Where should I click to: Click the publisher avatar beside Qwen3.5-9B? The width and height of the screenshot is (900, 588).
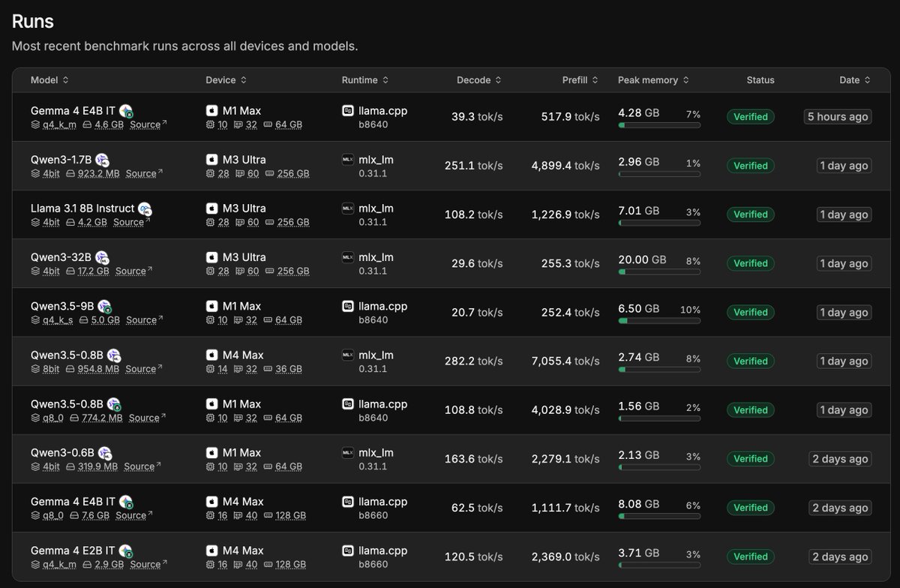coord(104,306)
